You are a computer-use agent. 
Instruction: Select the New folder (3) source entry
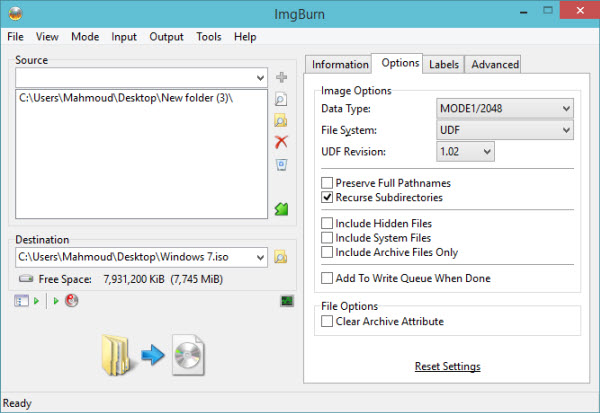coord(126,98)
